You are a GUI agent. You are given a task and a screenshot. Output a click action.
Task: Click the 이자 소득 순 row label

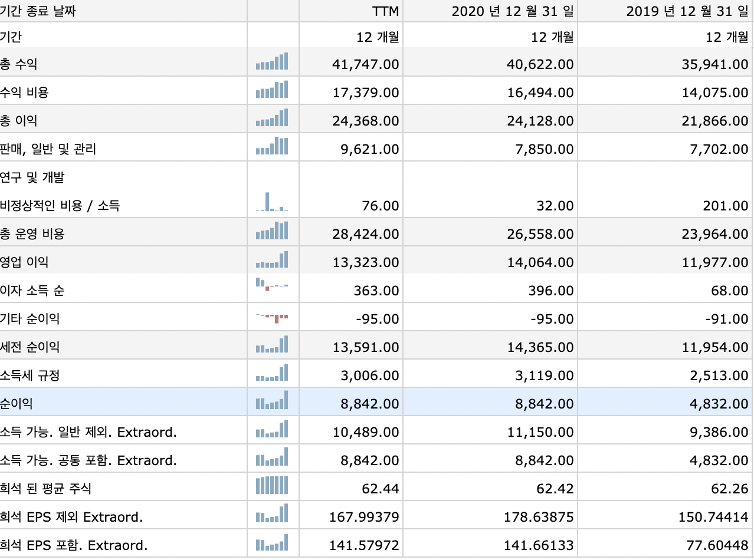point(32,291)
